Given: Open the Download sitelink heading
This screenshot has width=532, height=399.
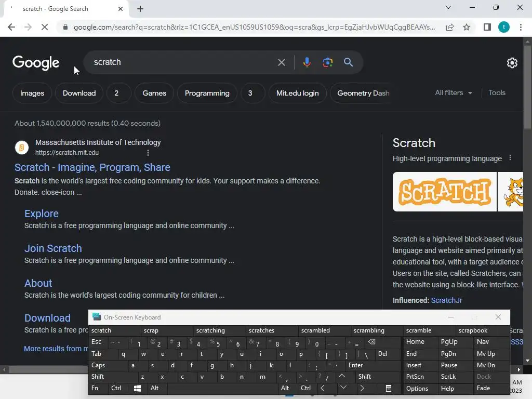Looking at the screenshot, I should (x=47, y=318).
